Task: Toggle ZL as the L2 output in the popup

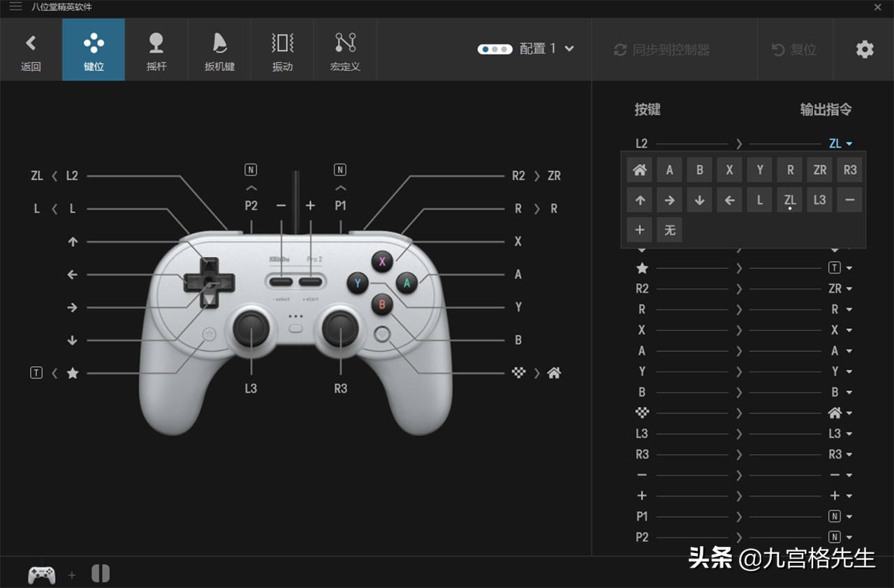Action: point(789,200)
